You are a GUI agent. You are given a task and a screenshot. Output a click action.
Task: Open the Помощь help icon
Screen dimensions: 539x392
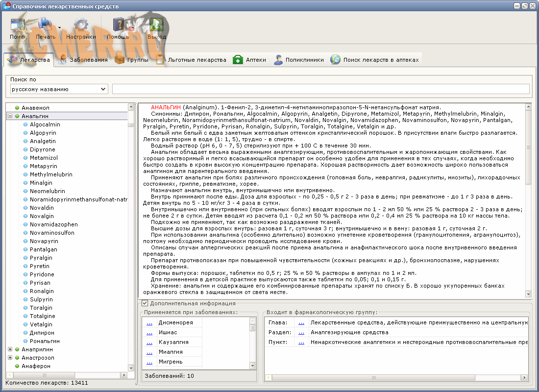[x=118, y=25]
